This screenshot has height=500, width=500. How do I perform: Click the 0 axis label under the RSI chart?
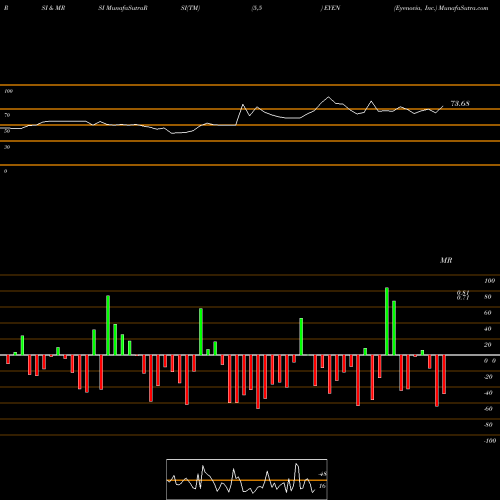tap(5, 171)
